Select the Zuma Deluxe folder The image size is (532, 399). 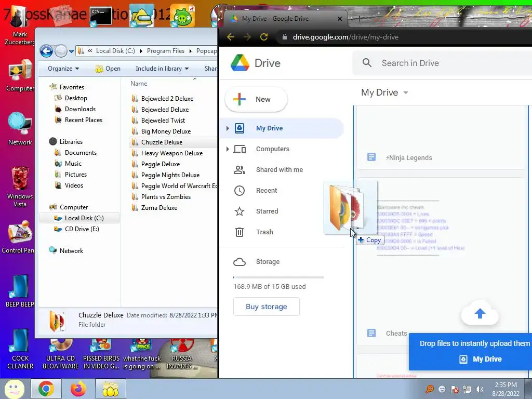coord(159,208)
